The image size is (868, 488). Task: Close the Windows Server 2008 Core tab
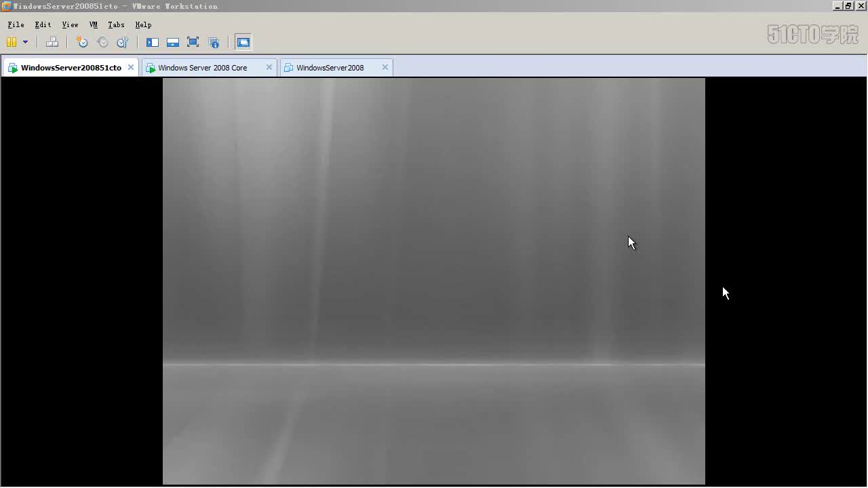click(269, 67)
